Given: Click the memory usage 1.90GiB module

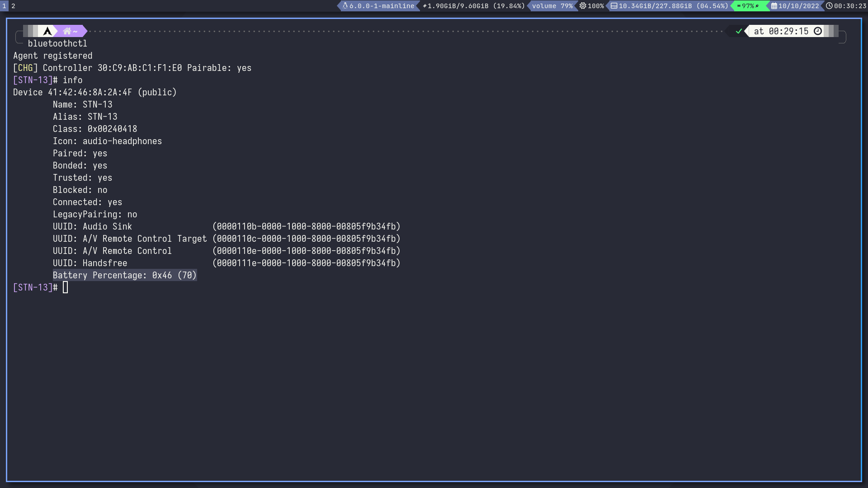Looking at the screenshot, I should (x=473, y=6).
